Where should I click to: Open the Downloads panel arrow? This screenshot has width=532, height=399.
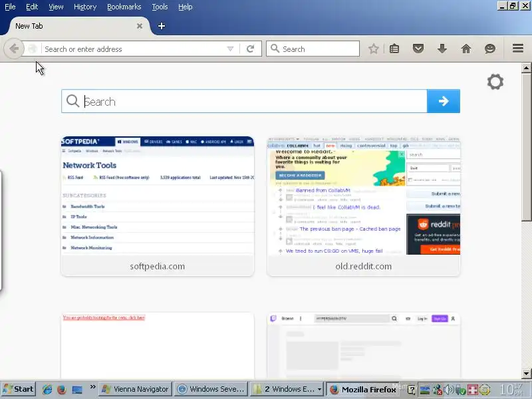pyautogui.click(x=442, y=49)
